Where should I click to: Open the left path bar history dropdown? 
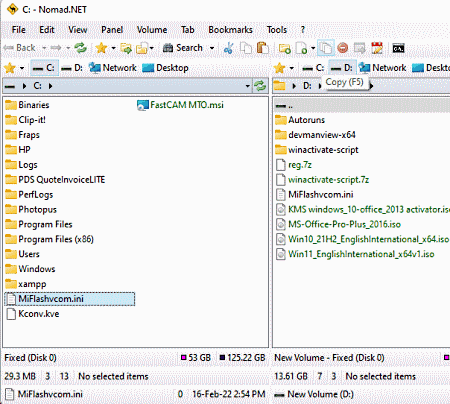247,86
